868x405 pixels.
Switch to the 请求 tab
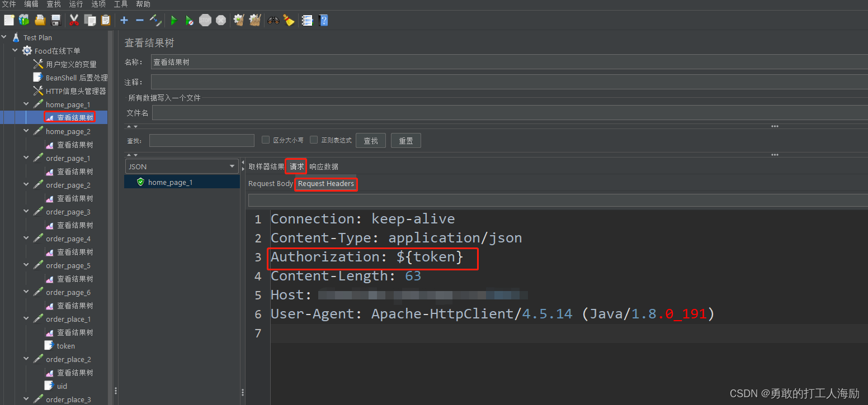(x=296, y=166)
